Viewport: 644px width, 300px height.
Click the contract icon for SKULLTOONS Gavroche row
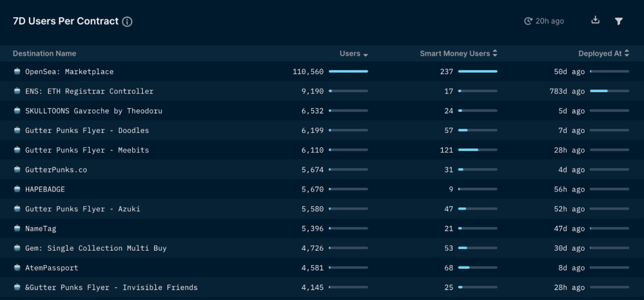tap(17, 110)
